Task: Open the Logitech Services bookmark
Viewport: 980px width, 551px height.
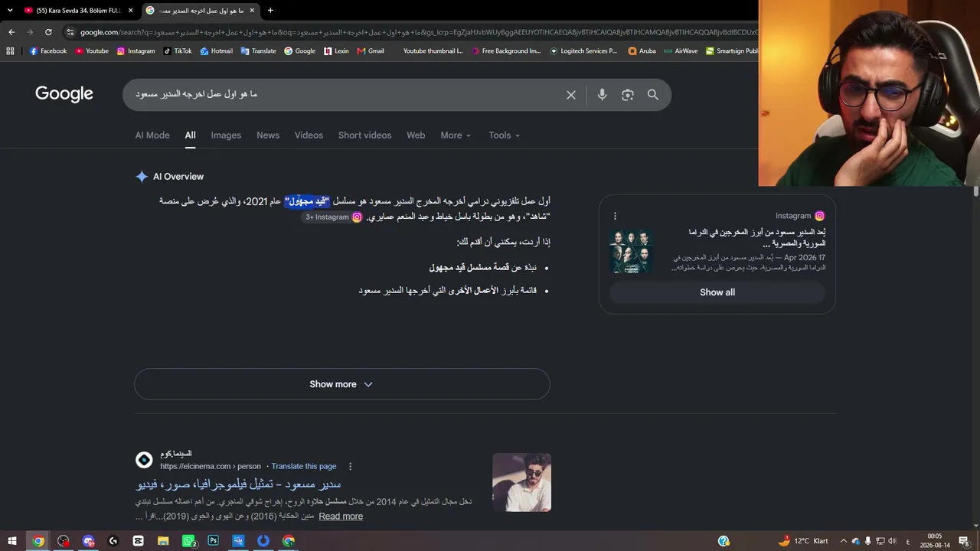Action: pyautogui.click(x=583, y=51)
